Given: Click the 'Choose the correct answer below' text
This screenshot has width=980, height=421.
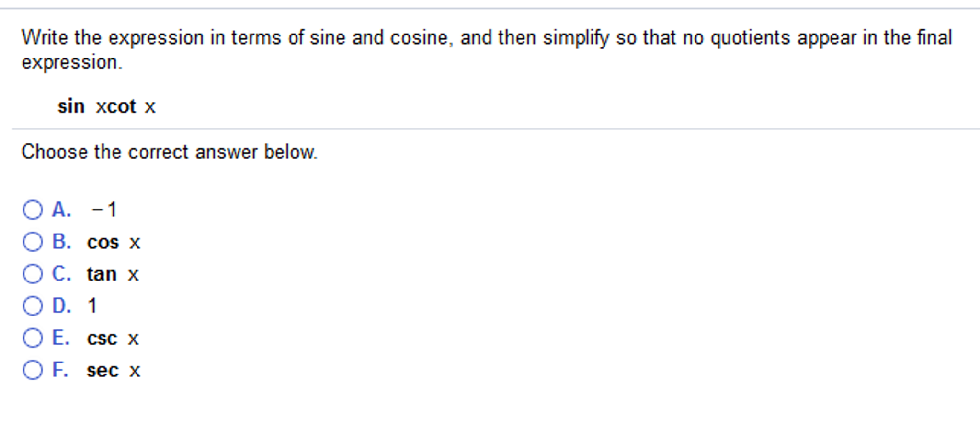Looking at the screenshot, I should [x=170, y=152].
